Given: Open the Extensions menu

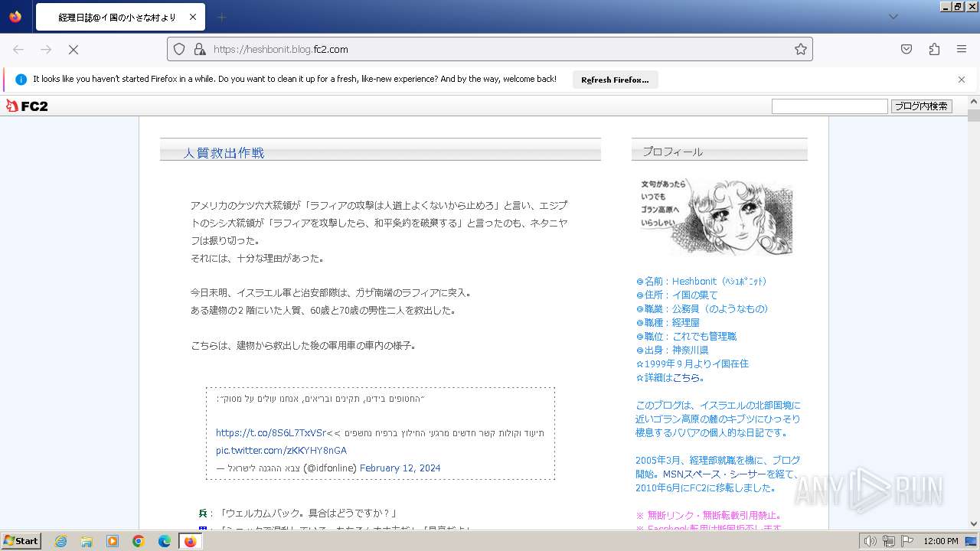Looking at the screenshot, I should (x=934, y=49).
